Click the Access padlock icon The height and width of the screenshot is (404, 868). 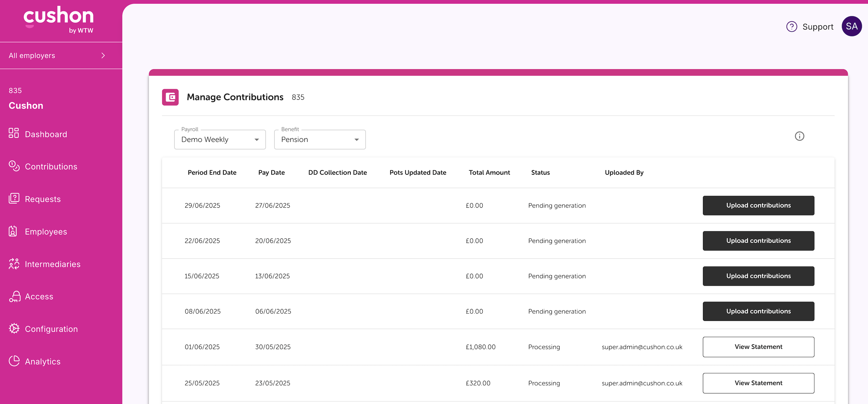[15, 297]
